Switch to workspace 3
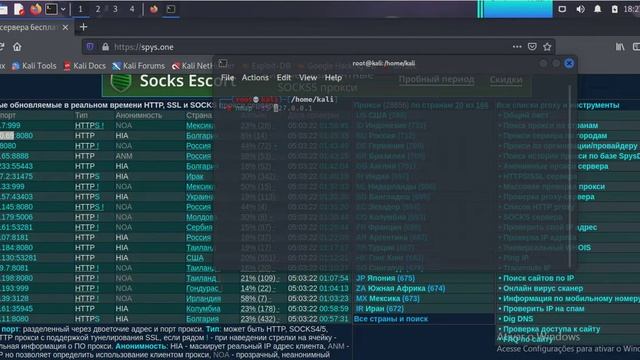The width and height of the screenshot is (640, 360). (115, 9)
